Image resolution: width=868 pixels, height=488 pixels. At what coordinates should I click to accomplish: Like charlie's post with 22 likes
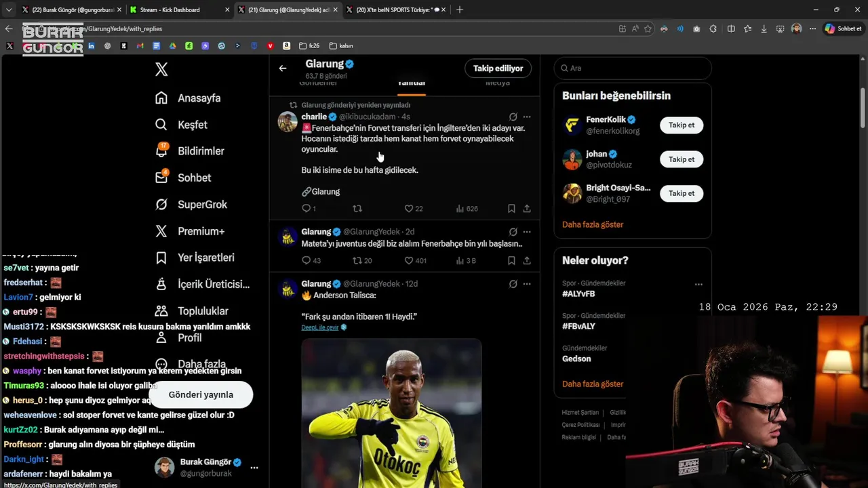click(413, 209)
